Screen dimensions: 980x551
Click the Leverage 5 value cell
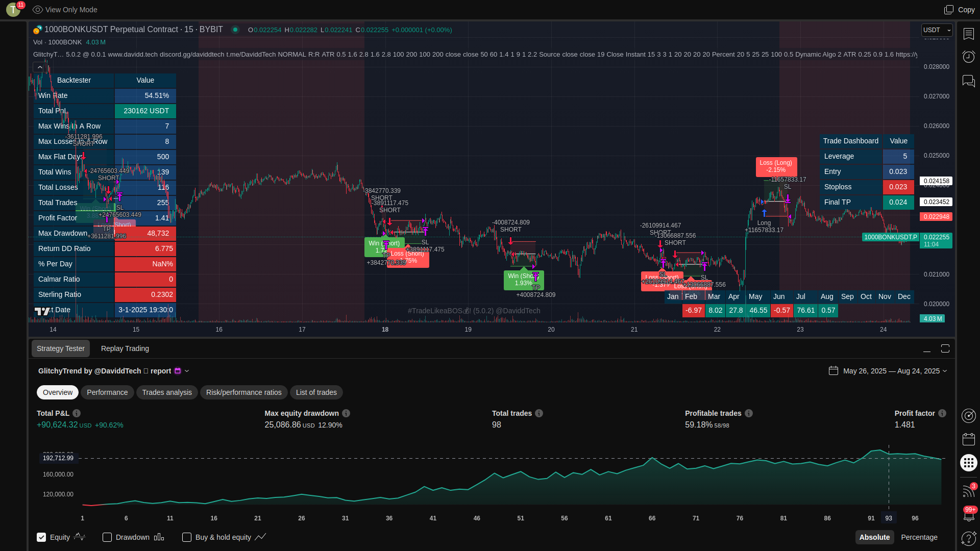click(898, 156)
